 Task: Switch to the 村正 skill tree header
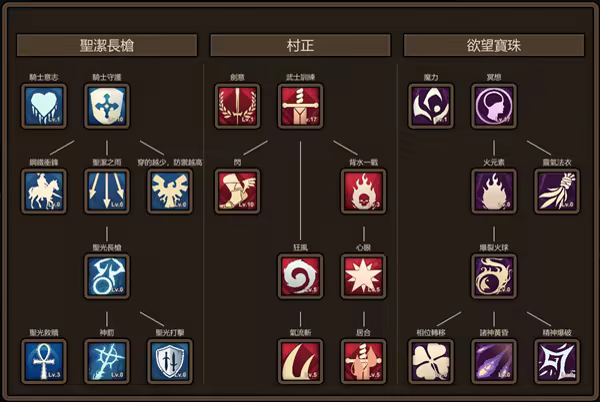pos(300,46)
